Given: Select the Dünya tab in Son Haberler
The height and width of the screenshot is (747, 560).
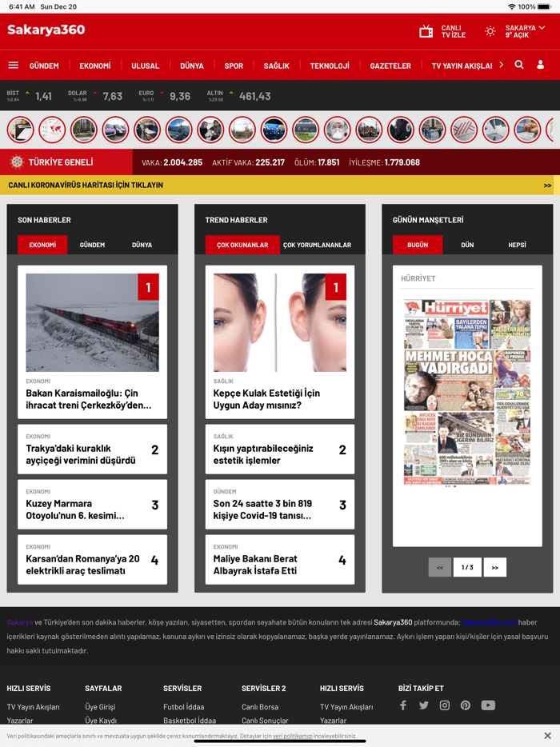Looking at the screenshot, I should 142,245.
